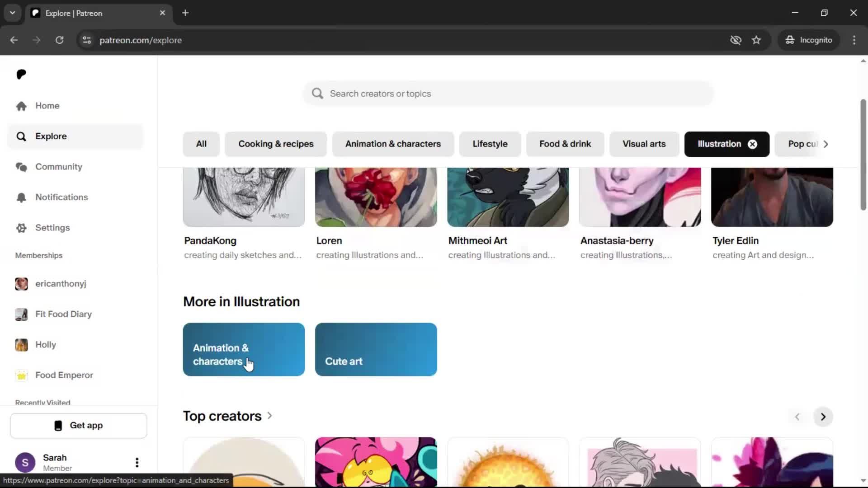Click the Patreon logo icon

tap(21, 74)
